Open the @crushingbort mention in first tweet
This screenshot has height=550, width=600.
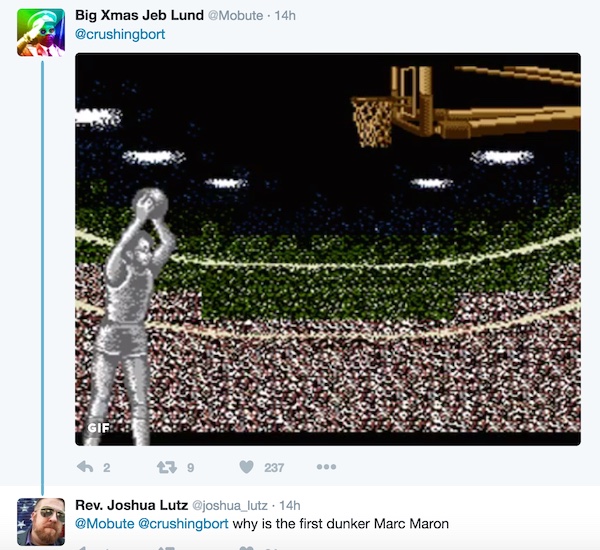(120, 34)
